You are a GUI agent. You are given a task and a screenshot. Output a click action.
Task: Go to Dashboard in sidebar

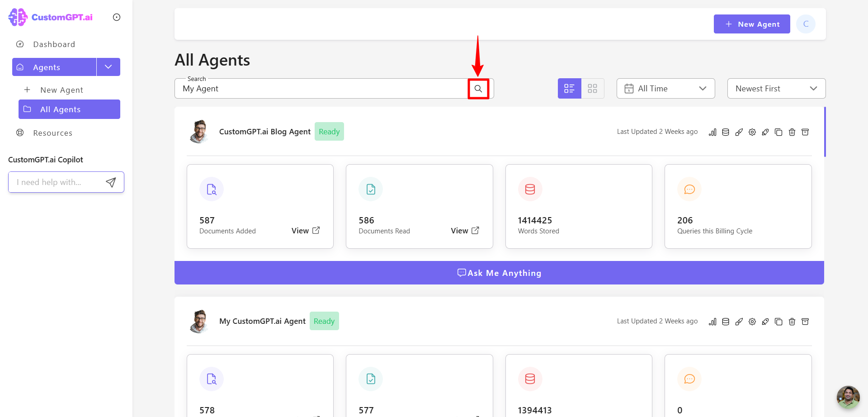(54, 44)
